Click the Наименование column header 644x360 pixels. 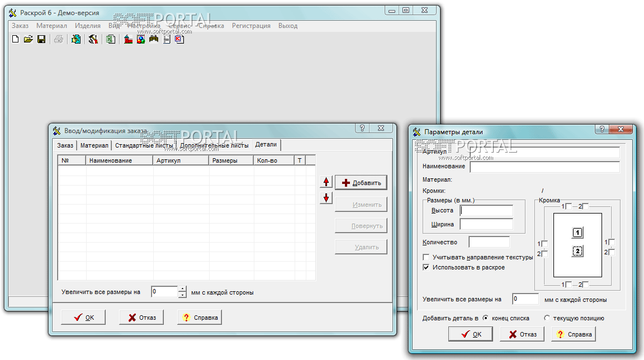pos(119,160)
